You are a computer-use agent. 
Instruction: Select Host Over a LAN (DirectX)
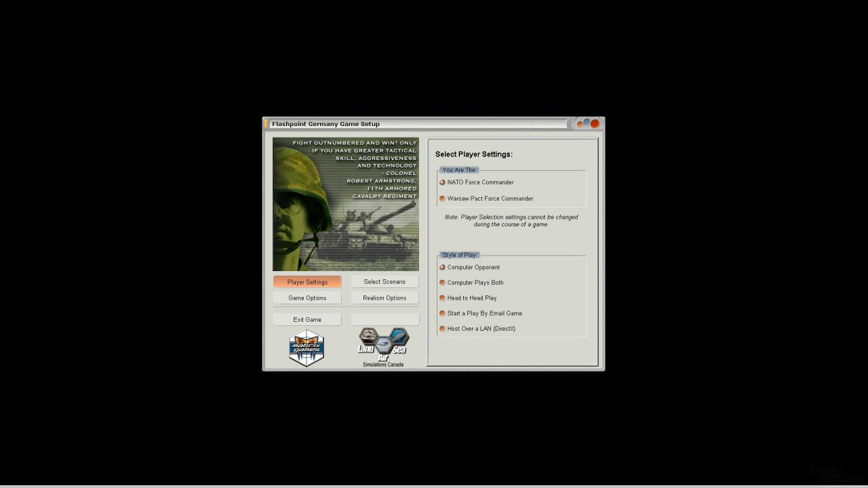[x=477, y=329]
